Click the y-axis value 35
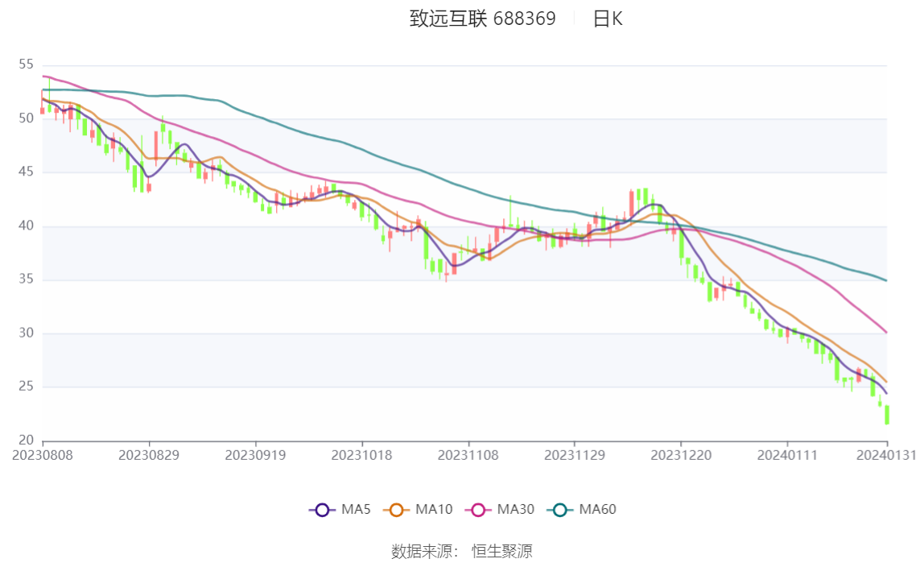 [x=26, y=279]
